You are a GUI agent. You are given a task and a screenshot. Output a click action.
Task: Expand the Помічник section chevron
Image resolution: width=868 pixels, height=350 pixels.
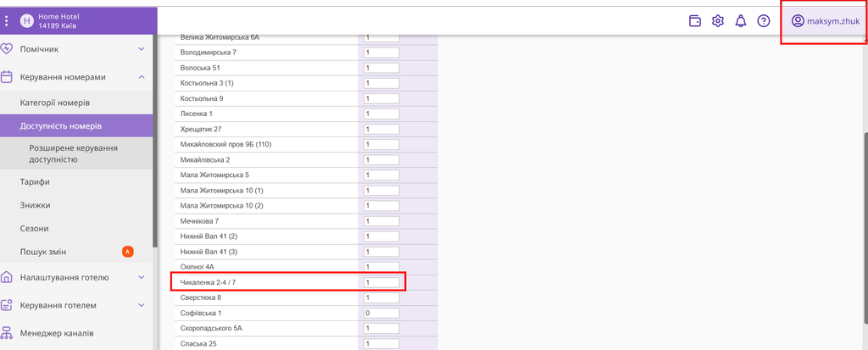coord(142,49)
